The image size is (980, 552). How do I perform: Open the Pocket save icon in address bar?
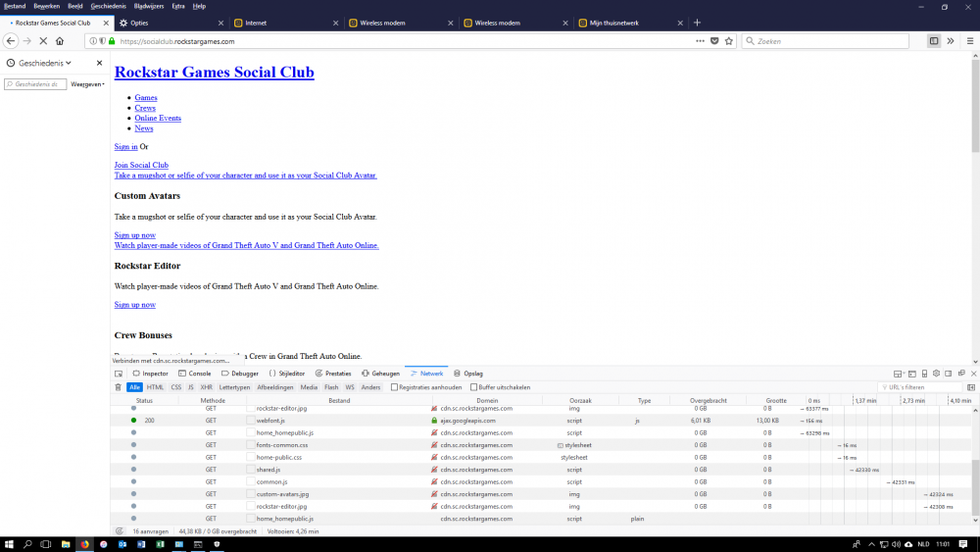click(x=714, y=41)
